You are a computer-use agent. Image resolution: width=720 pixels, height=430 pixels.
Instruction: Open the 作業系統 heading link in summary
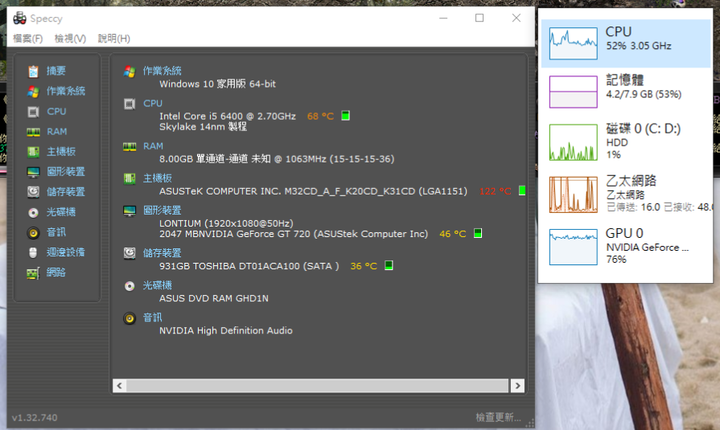pyautogui.click(x=162, y=71)
